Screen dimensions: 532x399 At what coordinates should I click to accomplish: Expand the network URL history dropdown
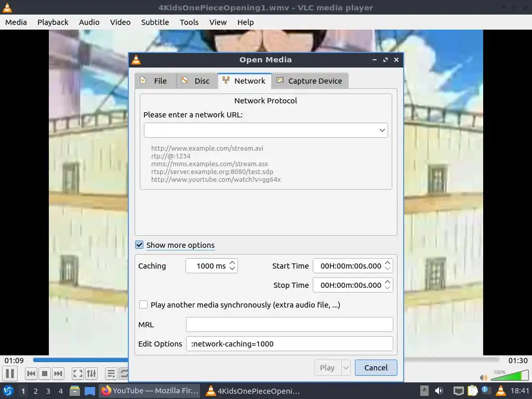pyautogui.click(x=382, y=130)
